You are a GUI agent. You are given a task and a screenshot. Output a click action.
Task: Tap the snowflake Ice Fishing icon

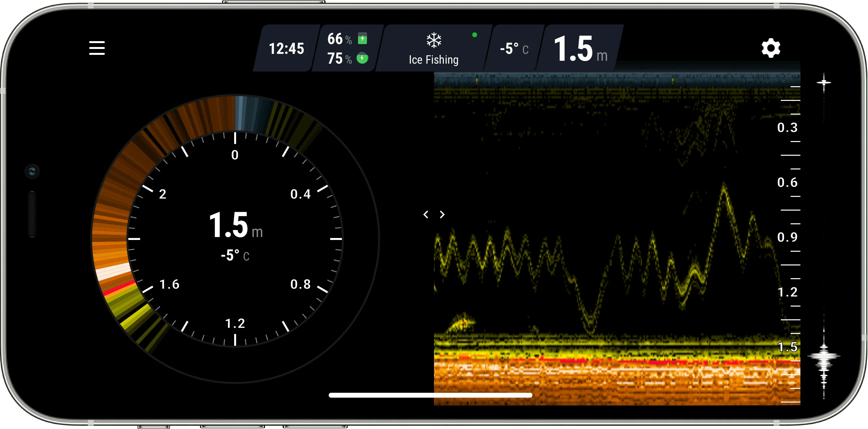[434, 40]
